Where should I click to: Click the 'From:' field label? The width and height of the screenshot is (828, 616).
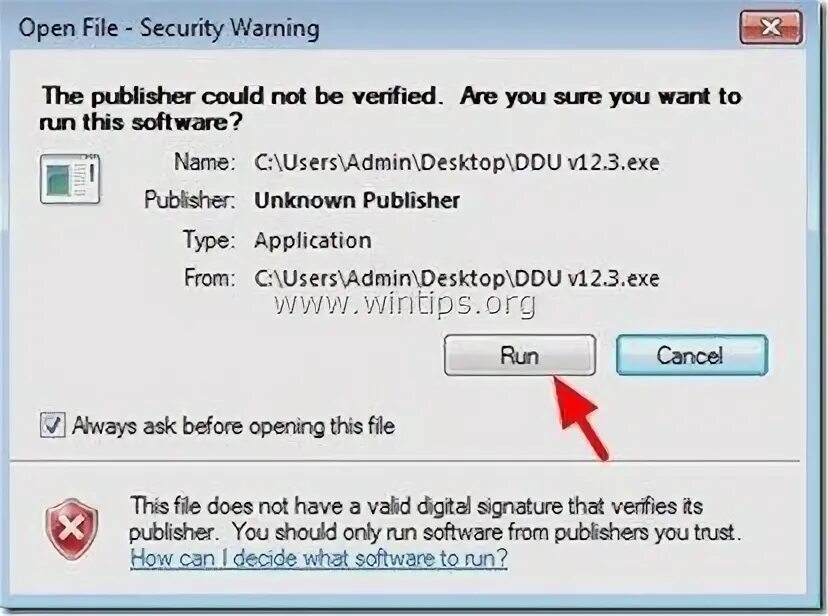pyautogui.click(x=209, y=278)
